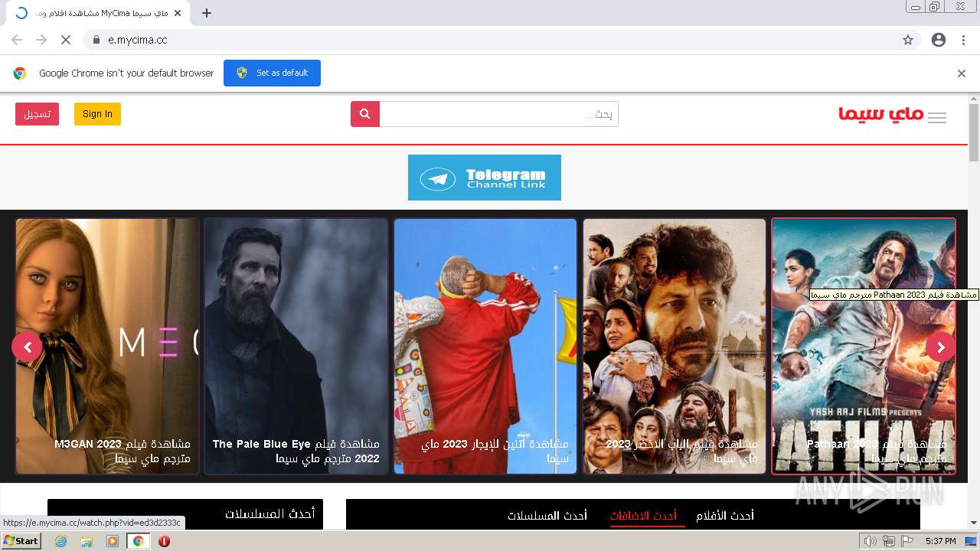Screen dimensions: 980x551
Task: Open a new browser tab
Action: point(207,13)
